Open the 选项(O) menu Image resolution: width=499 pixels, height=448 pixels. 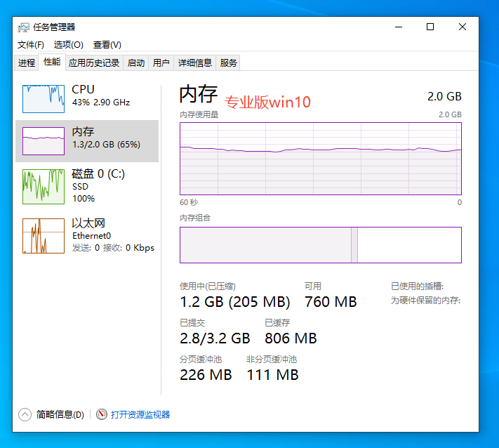pos(68,44)
